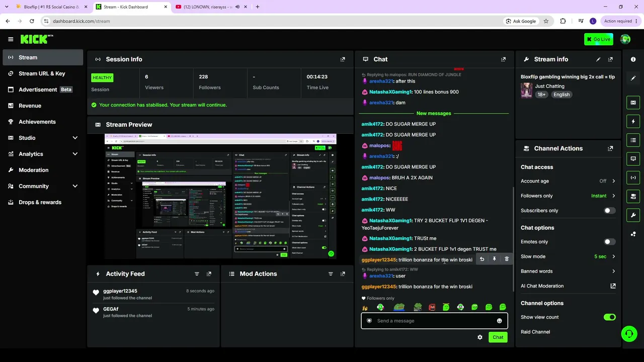Click the Send a message input field
This screenshot has width=644, height=362.
point(434,321)
